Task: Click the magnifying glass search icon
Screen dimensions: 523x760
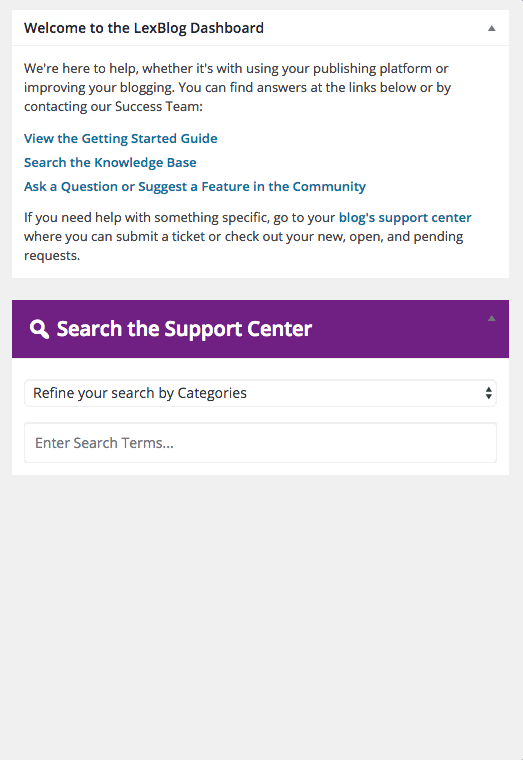Action: coord(39,329)
